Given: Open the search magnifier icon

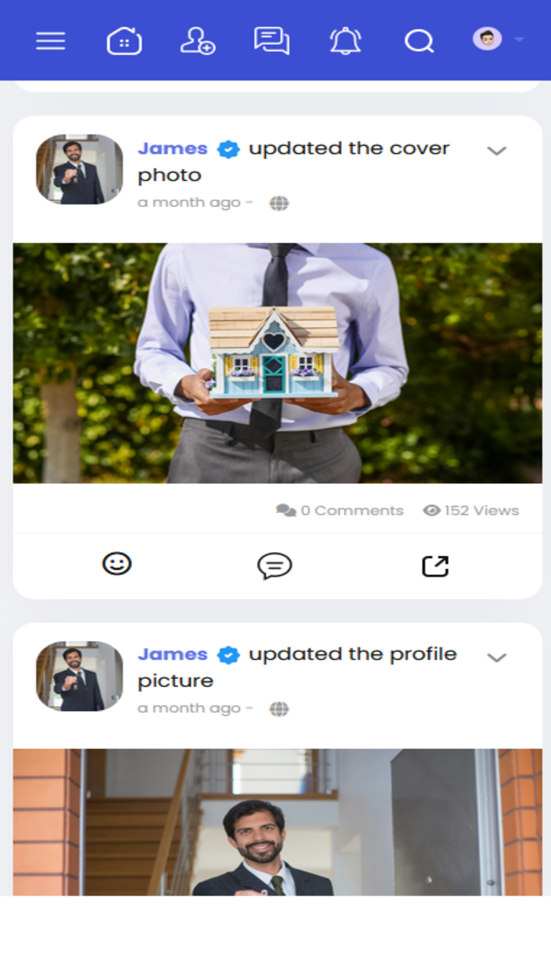Looking at the screenshot, I should (419, 41).
